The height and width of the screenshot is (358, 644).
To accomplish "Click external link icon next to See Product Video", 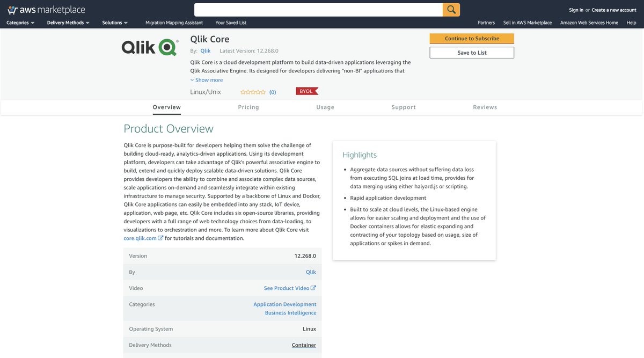I will coord(313,288).
